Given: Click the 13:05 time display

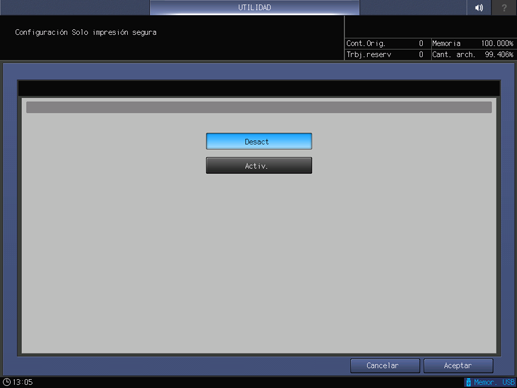Looking at the screenshot, I should coord(22,382).
